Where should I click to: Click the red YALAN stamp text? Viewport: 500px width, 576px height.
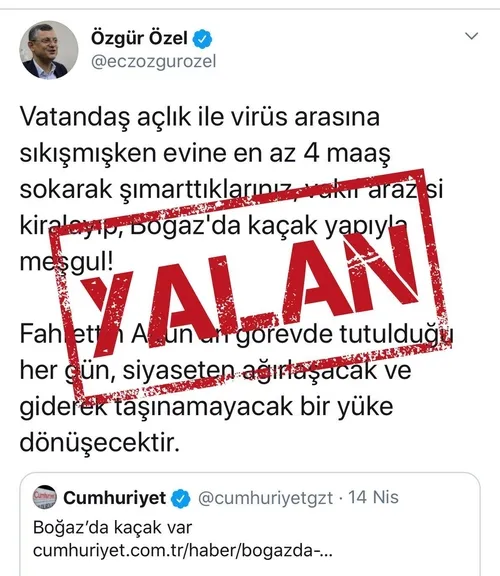click(x=246, y=290)
